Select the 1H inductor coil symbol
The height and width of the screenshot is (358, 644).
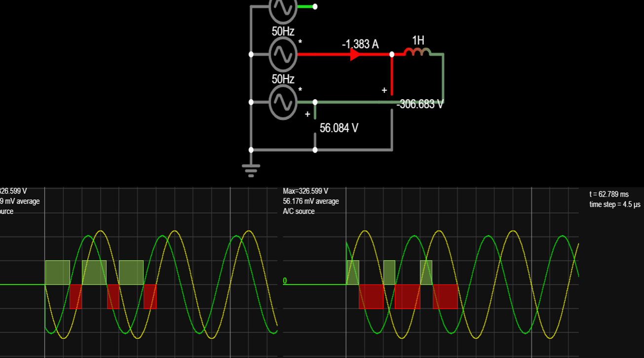coord(417,52)
